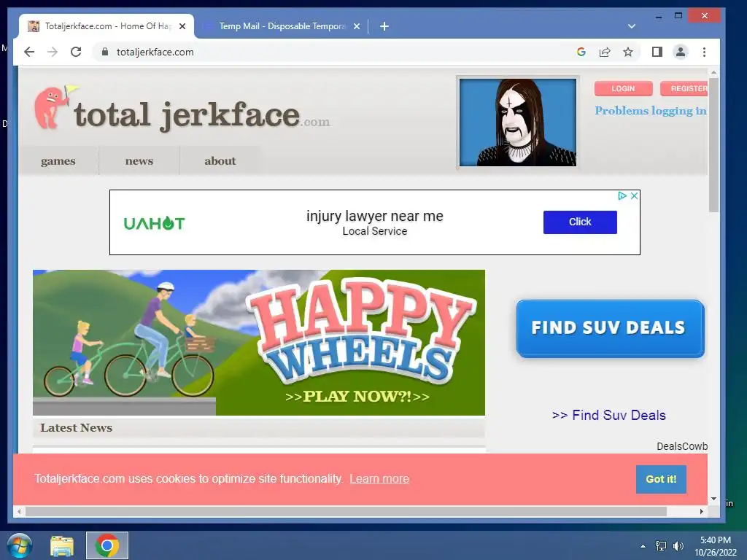Switch to the Temp Mail tab
747x560 pixels.
pyautogui.click(x=281, y=26)
